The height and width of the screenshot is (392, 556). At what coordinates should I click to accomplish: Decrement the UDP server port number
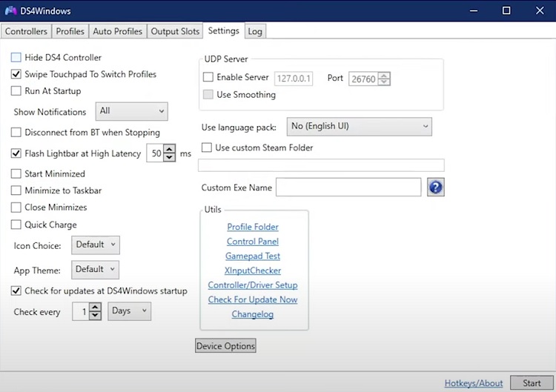[x=384, y=82]
